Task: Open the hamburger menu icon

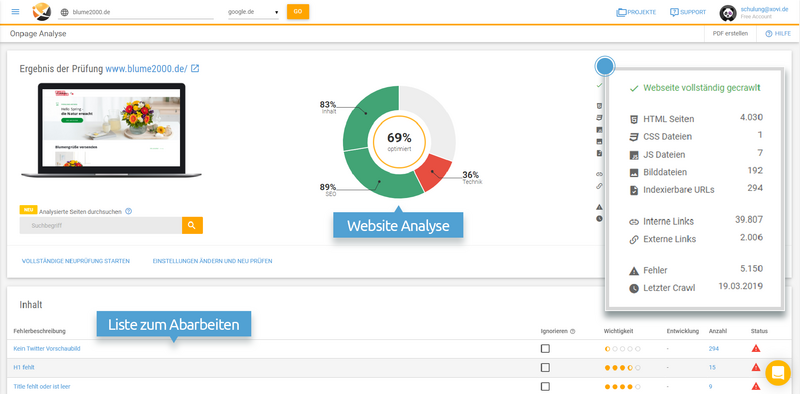Action: coord(15,12)
